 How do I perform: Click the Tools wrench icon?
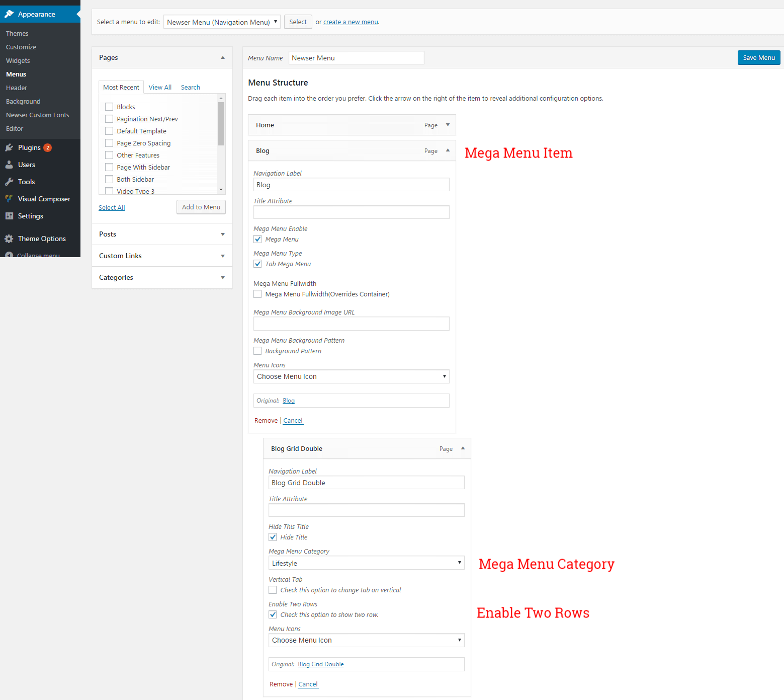pos(9,182)
